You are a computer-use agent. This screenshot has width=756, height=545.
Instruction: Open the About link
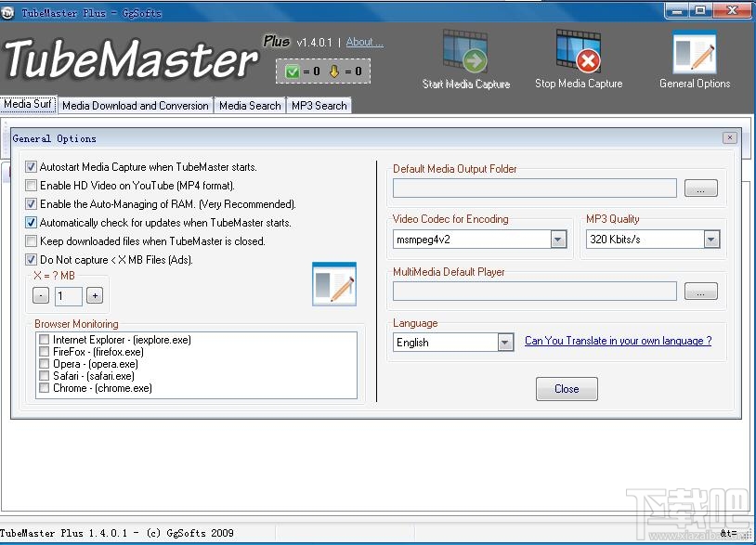click(364, 42)
